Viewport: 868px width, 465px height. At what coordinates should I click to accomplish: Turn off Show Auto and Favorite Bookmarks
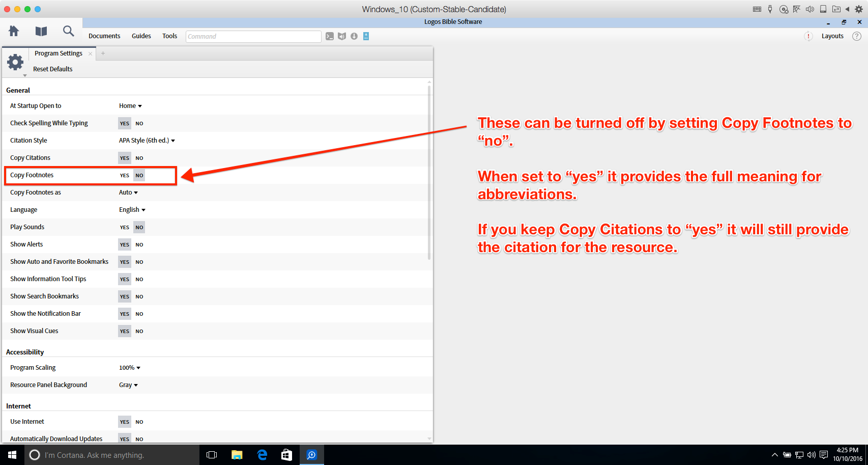(x=139, y=262)
